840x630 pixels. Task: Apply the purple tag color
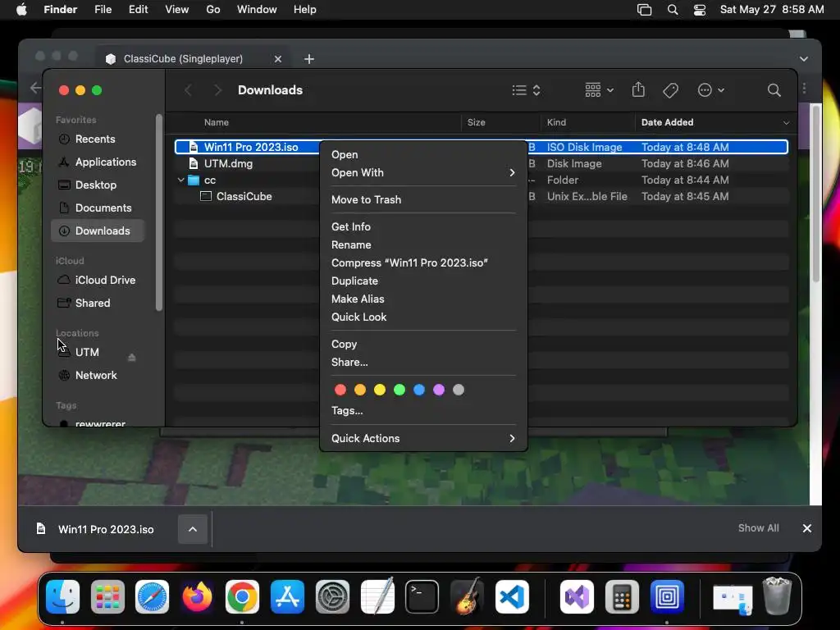[x=439, y=390]
